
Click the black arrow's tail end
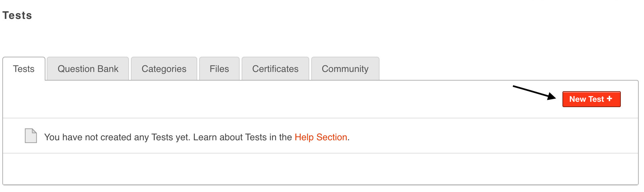(x=515, y=87)
